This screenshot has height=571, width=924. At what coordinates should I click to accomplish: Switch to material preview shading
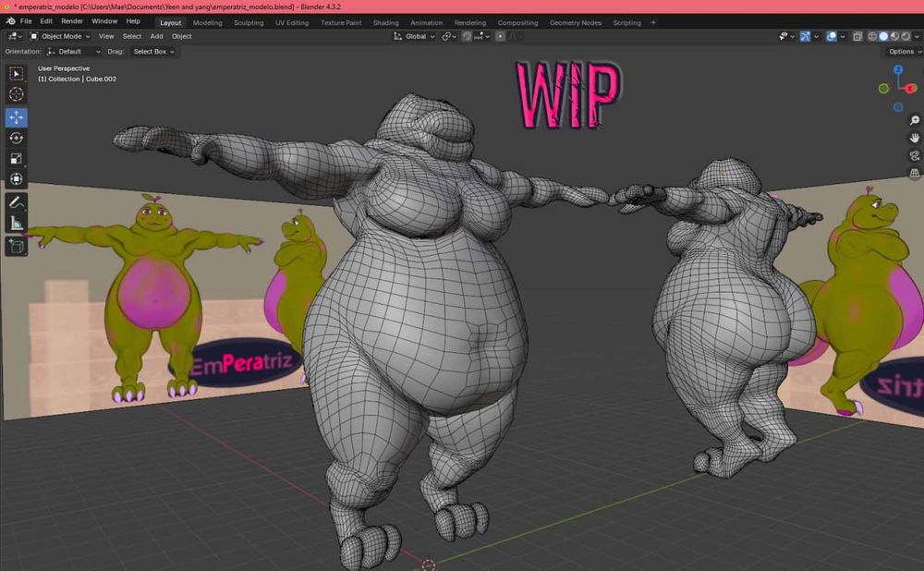pyautogui.click(x=894, y=37)
